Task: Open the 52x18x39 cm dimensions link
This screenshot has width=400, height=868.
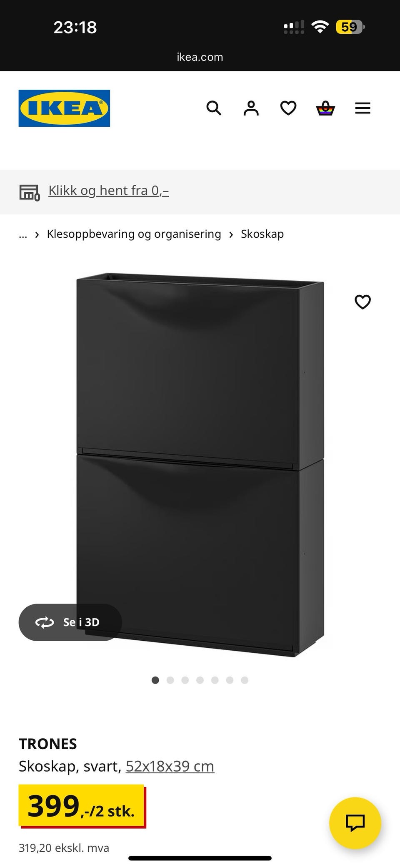Action: (x=170, y=766)
